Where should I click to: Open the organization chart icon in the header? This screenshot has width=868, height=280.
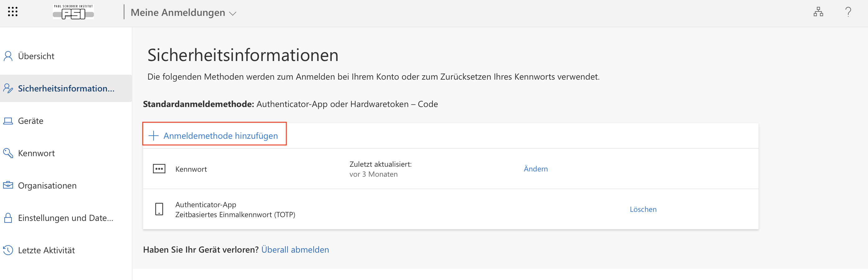point(818,12)
